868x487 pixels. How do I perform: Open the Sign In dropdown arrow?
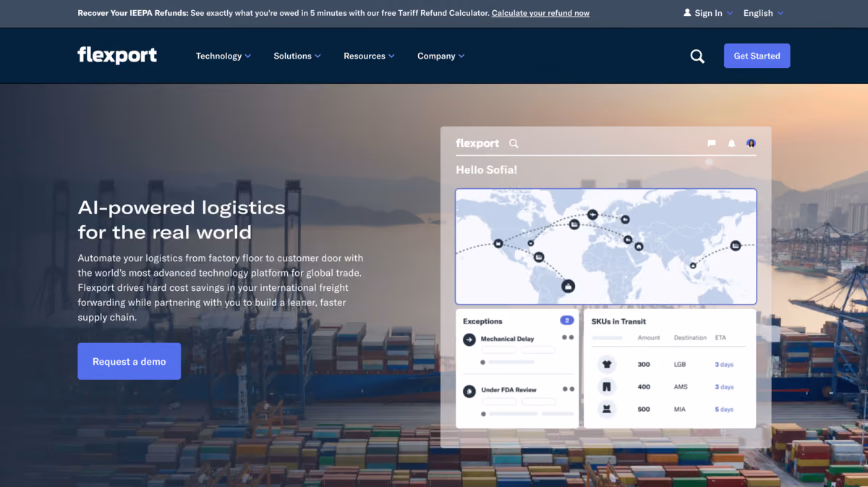tap(729, 13)
